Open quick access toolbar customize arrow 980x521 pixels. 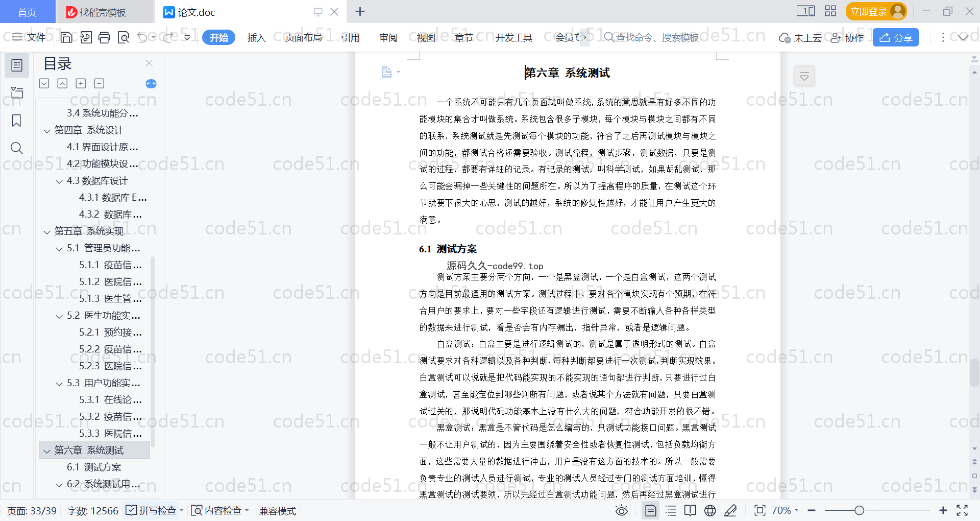coord(187,37)
